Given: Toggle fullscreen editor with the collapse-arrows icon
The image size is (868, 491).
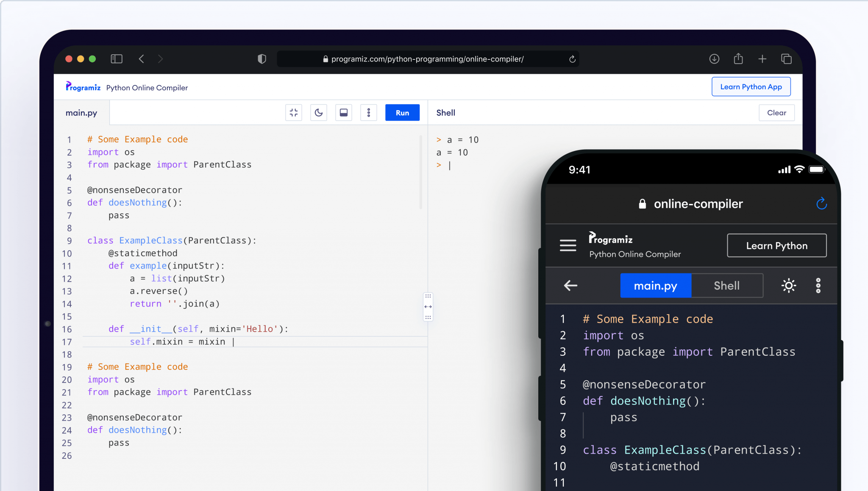Looking at the screenshot, I should (x=294, y=112).
